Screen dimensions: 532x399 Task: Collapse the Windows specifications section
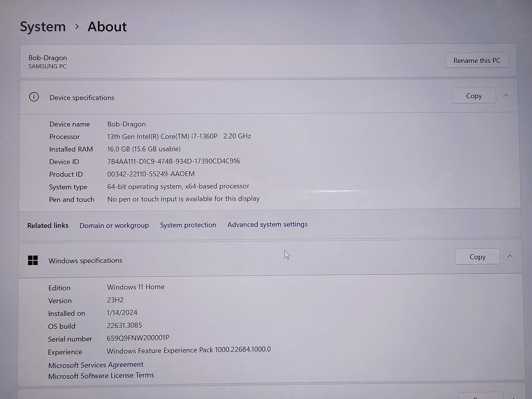[x=510, y=256]
